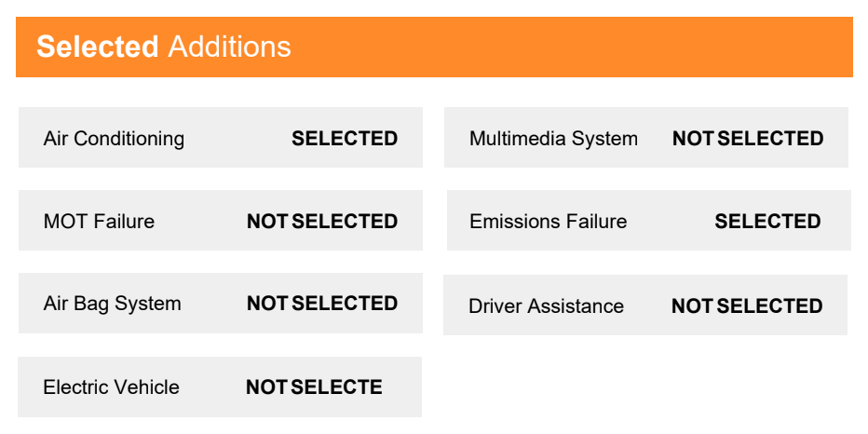The width and height of the screenshot is (868, 434).
Task: Toggle Electric Vehicle NOT SELECTED status
Action: coord(314,387)
